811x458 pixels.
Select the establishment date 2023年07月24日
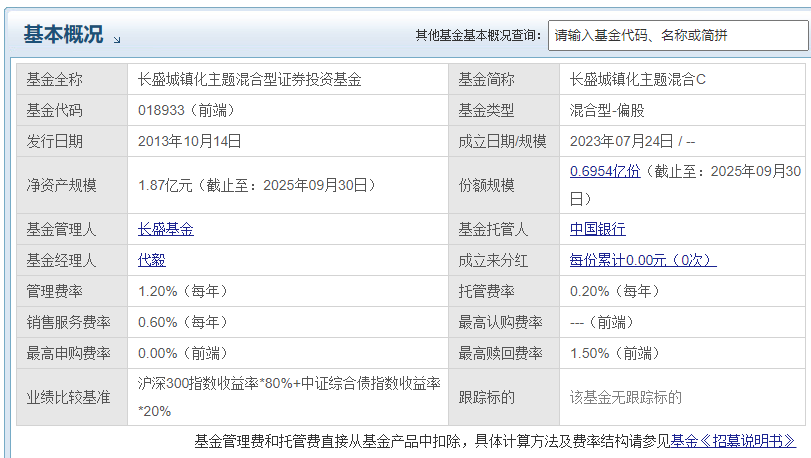pos(621,141)
